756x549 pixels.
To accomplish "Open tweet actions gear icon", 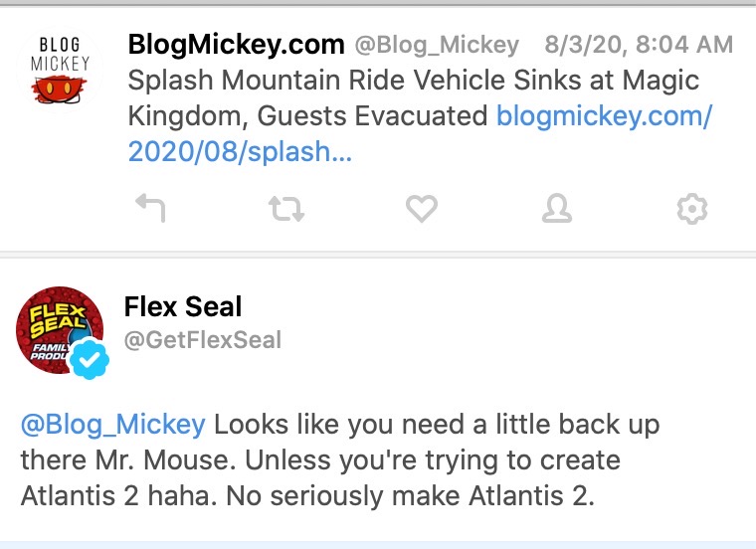I will click(x=692, y=209).
